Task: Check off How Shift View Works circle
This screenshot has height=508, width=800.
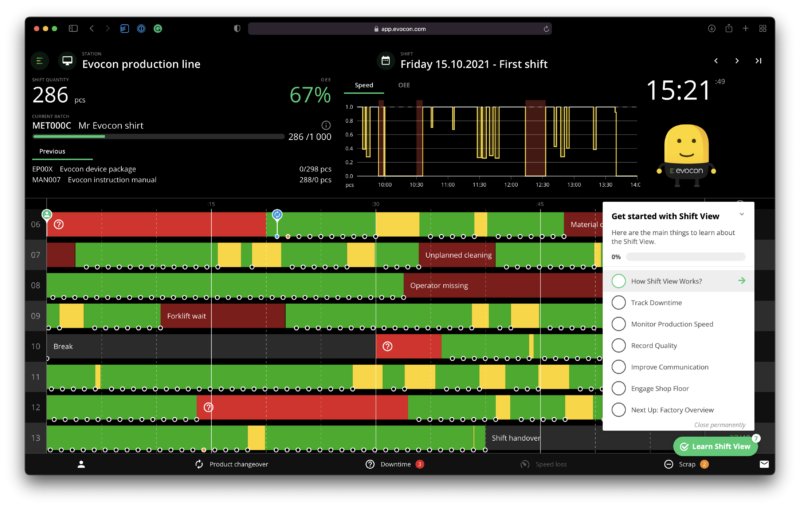Action: tap(618, 281)
